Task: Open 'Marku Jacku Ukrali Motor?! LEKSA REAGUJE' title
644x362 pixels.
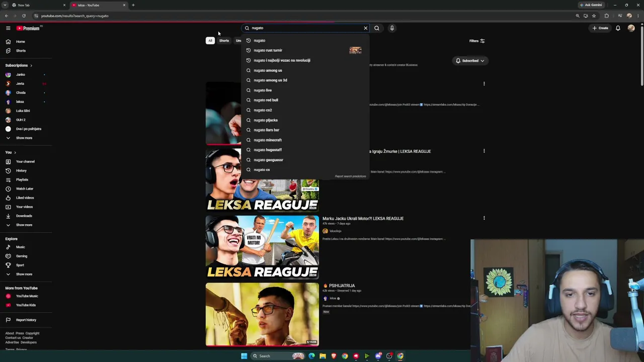Action: pos(363,219)
